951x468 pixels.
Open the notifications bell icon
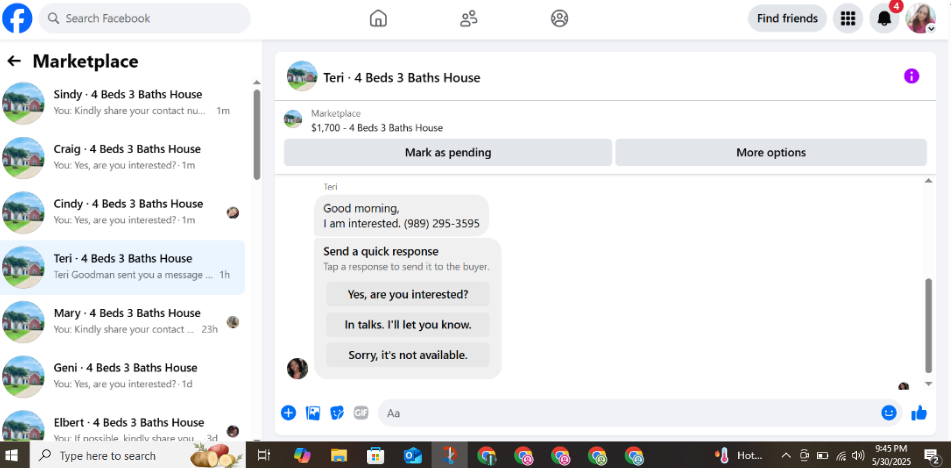pos(884,19)
